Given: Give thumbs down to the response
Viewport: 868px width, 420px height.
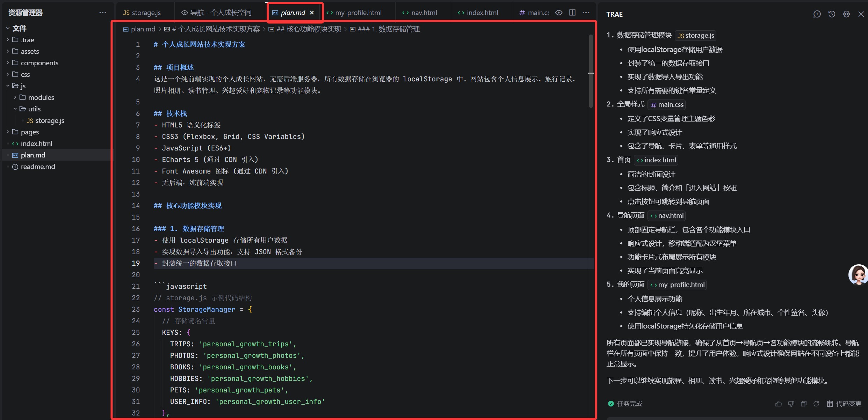Looking at the screenshot, I should pyautogui.click(x=791, y=404).
